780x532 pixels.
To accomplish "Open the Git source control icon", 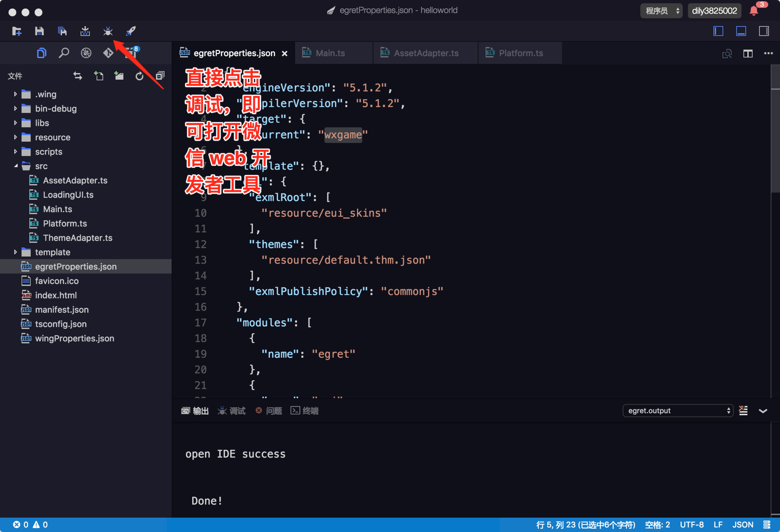I will click(x=108, y=53).
